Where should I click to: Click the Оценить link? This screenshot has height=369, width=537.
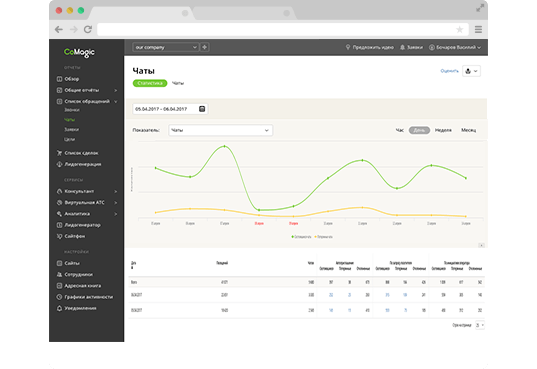click(449, 71)
